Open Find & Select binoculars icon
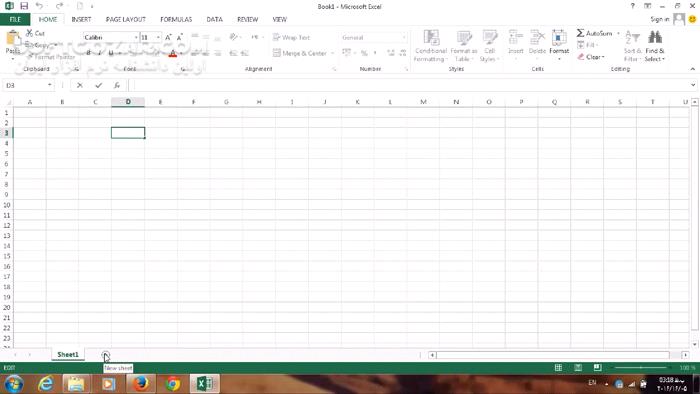This screenshot has width=700, height=394. 655,38
